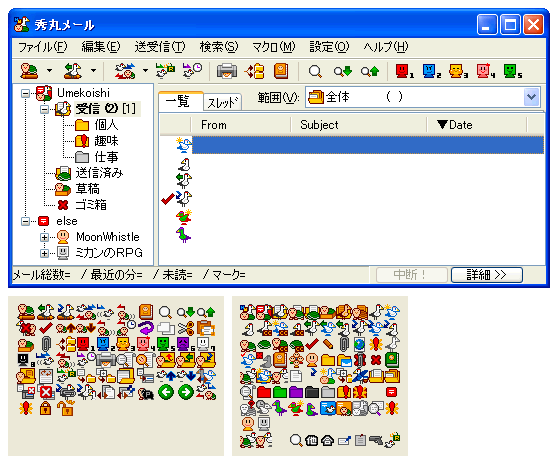Apply red face mark number 1

[x=405, y=71]
